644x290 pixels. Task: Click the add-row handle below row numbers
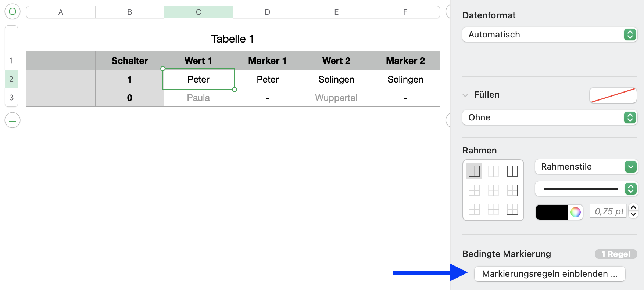(12, 120)
